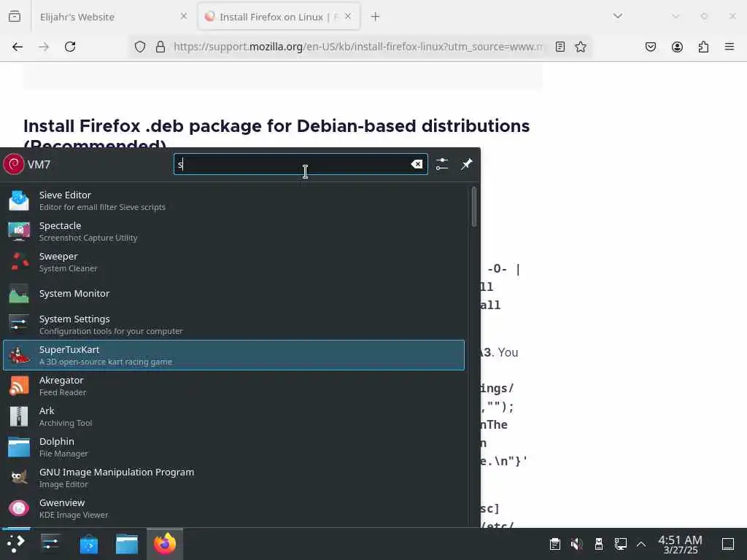Go forward one page

44,47
